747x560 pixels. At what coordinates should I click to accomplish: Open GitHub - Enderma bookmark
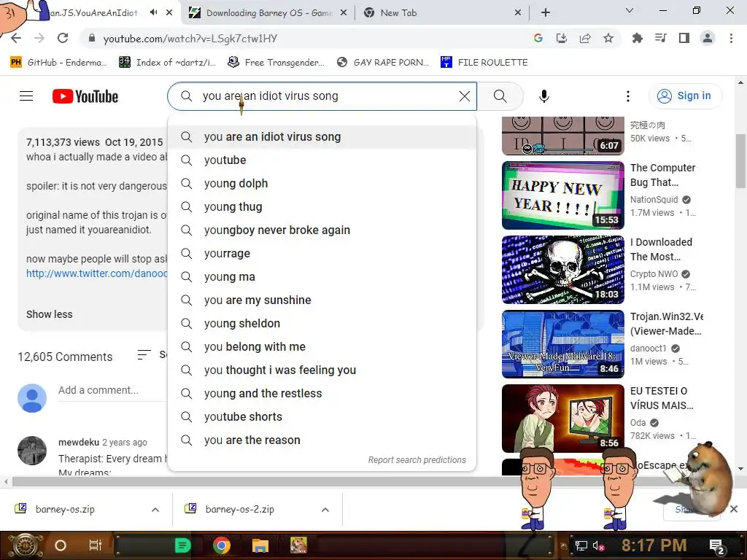(58, 62)
